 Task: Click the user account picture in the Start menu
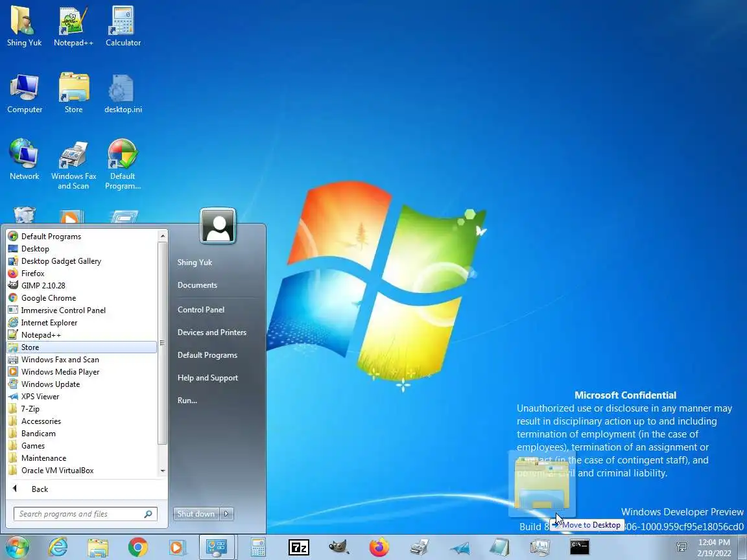(218, 226)
